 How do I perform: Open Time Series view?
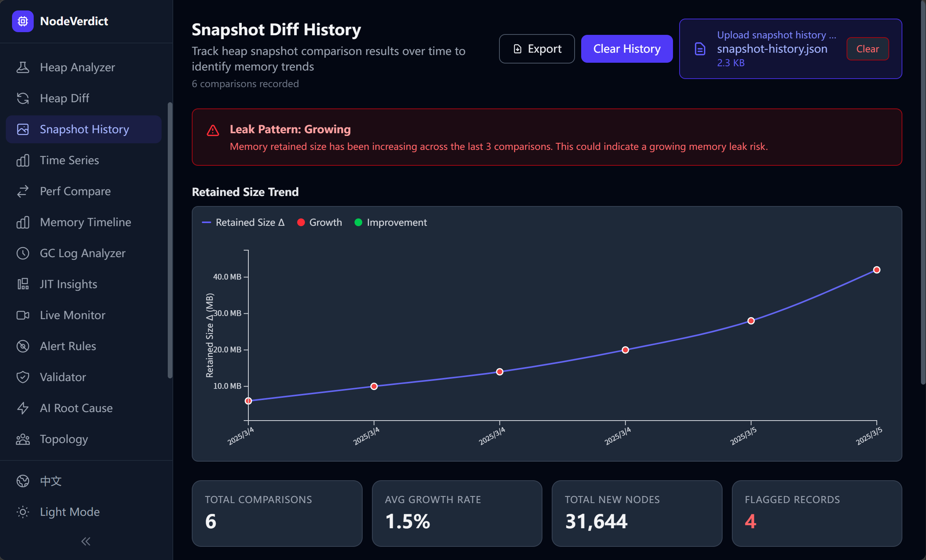tap(84, 160)
